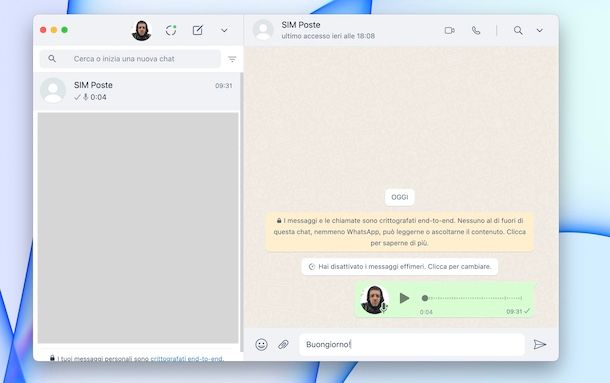Open the SIM Poste chat row
610x383 pixels.
137,91
